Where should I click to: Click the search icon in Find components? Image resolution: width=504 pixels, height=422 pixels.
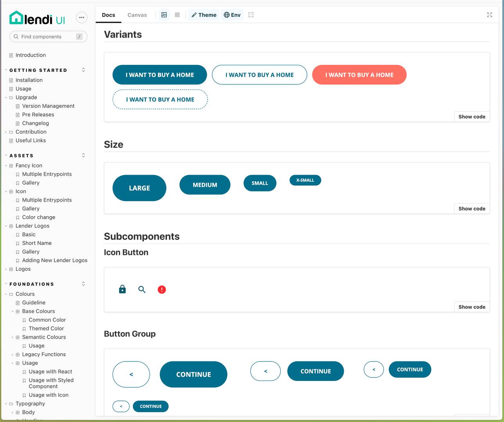[x=16, y=36]
